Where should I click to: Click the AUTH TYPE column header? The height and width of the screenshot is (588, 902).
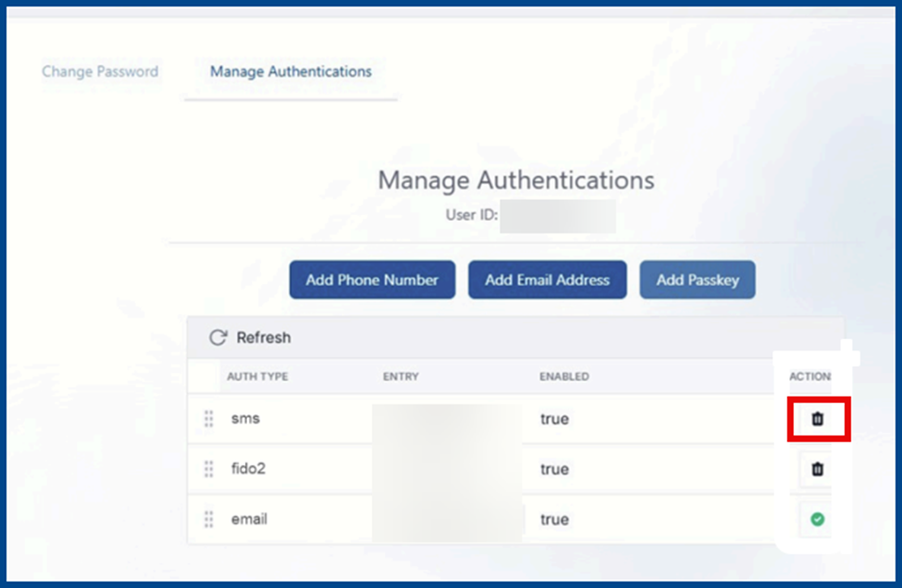click(x=257, y=376)
